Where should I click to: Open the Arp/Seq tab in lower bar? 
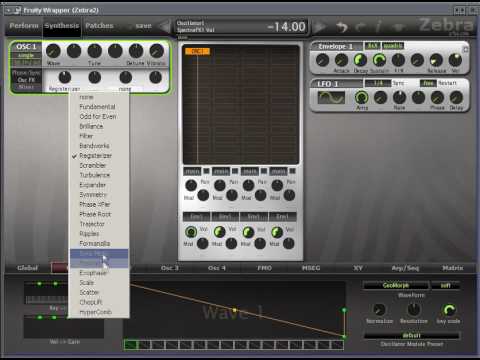(405, 268)
